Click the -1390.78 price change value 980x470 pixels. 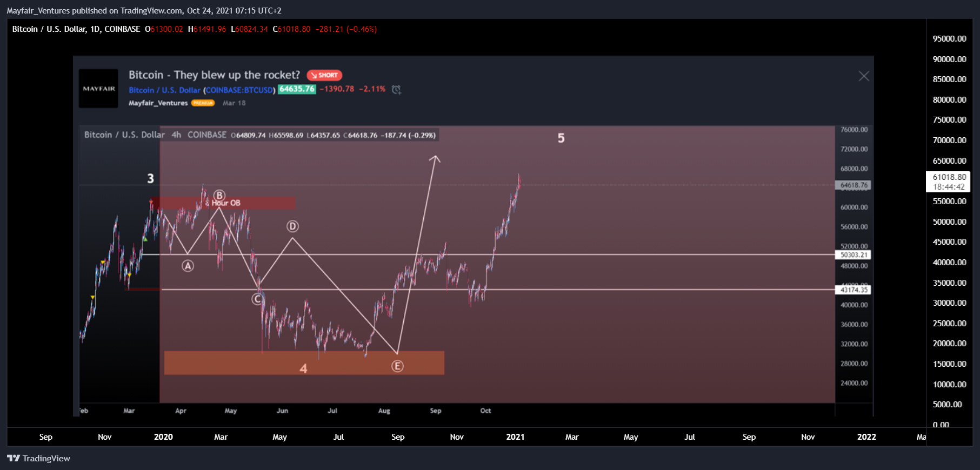click(337, 89)
